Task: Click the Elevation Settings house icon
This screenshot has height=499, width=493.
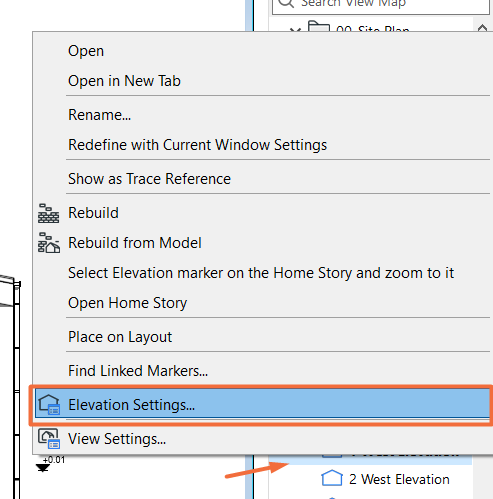Action: click(x=49, y=405)
